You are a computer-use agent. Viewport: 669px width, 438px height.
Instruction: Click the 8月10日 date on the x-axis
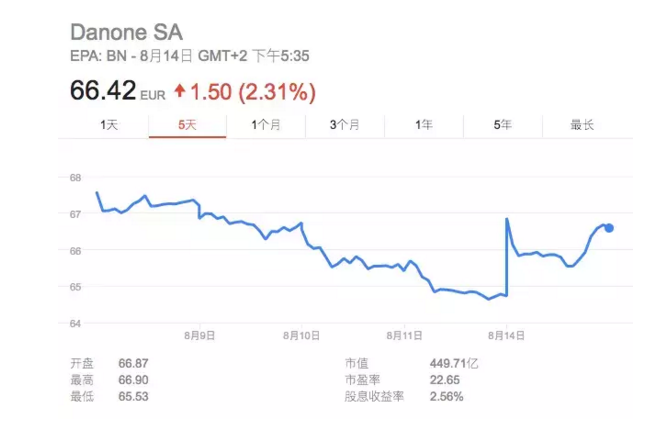pyautogui.click(x=303, y=335)
